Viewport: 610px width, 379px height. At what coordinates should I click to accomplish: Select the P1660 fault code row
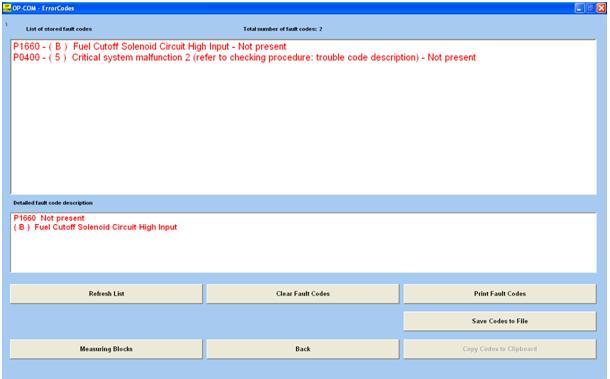tap(150, 47)
